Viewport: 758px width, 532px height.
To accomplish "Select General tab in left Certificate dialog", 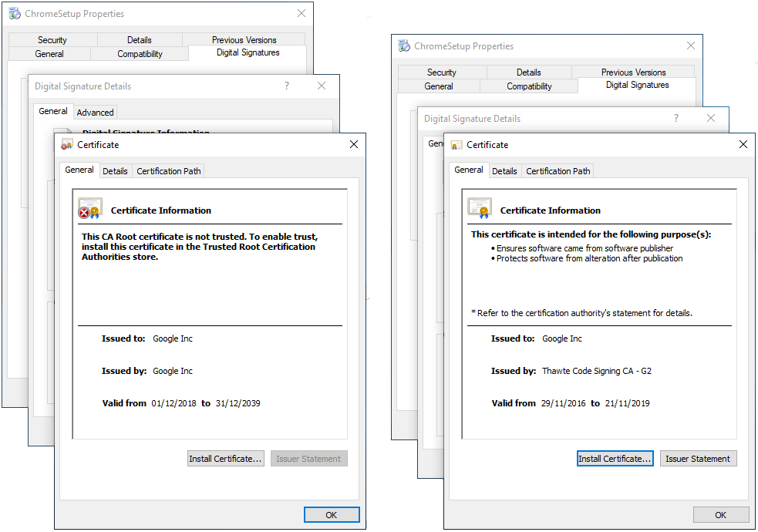I will pos(79,170).
